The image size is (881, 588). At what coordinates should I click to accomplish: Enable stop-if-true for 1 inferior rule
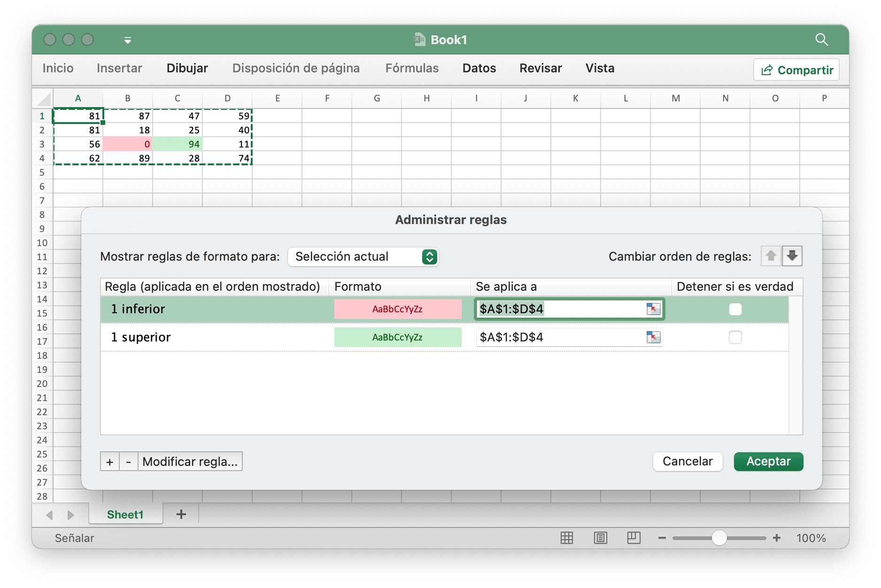[x=735, y=309]
